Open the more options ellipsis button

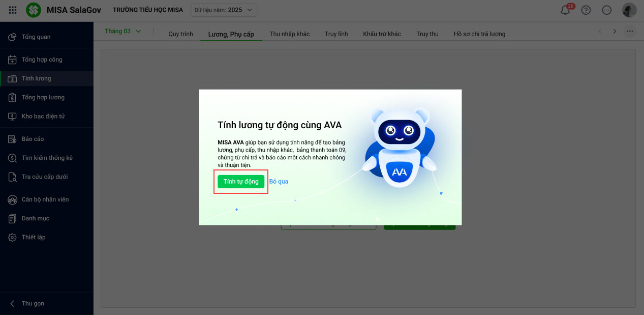[630, 31]
